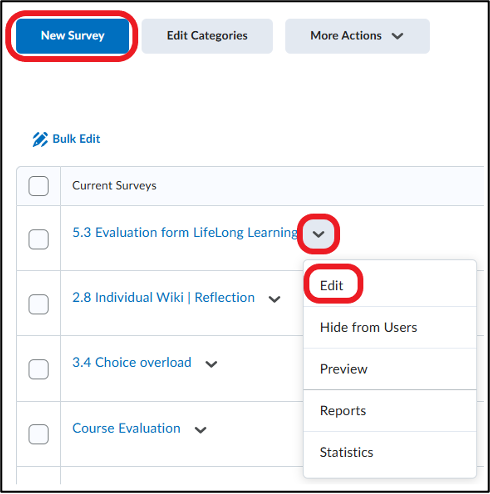Check the 5.3 Evaluation form LifeLong Learning box
The height and width of the screenshot is (494, 490).
(39, 239)
